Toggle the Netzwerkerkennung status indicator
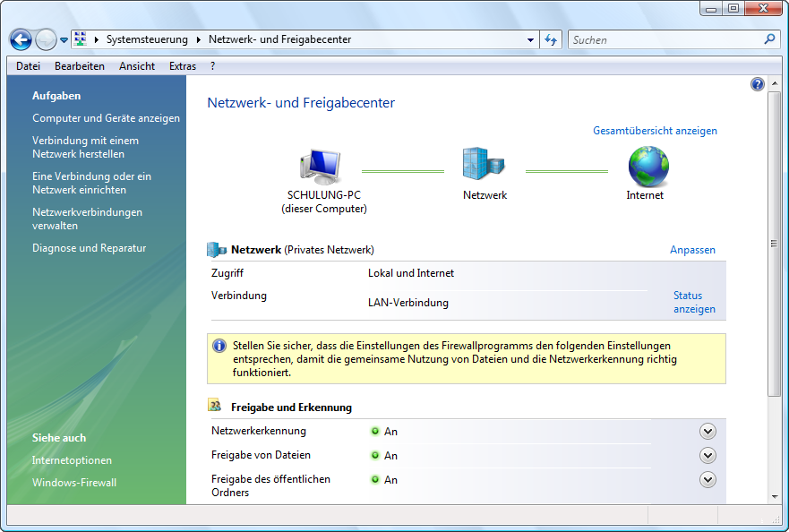Screen dimensions: 789x532 pyautogui.click(x=376, y=431)
